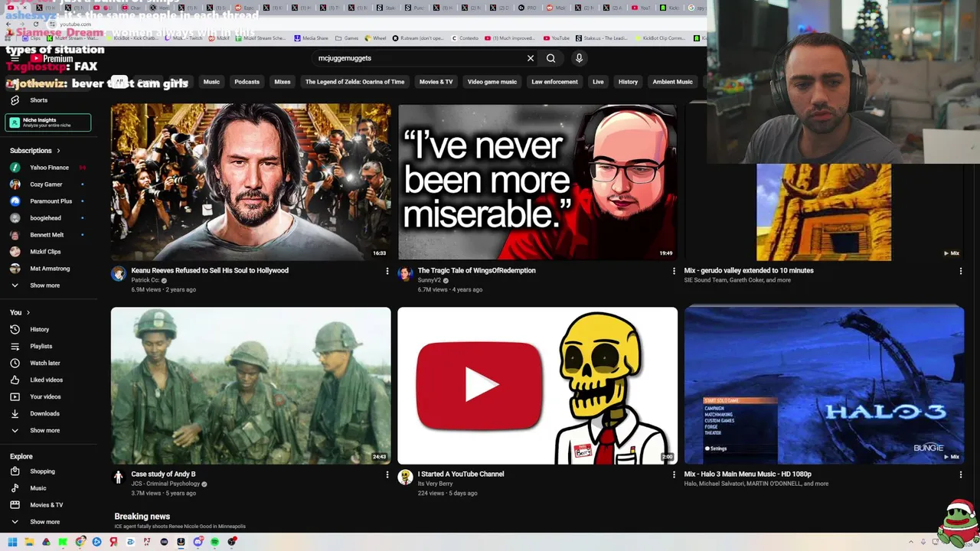Play the I've never been more miserable thumbnail
Screen dimensions: 980x551
537,182
